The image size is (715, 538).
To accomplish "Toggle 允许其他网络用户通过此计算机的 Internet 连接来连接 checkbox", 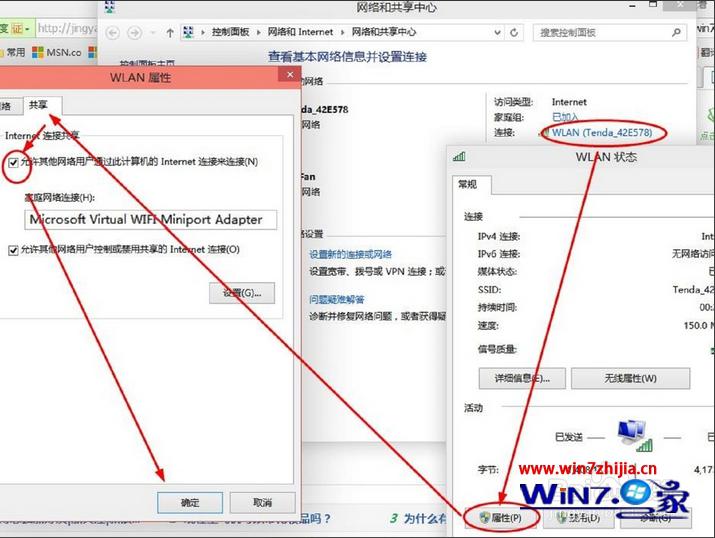I will [x=13, y=162].
